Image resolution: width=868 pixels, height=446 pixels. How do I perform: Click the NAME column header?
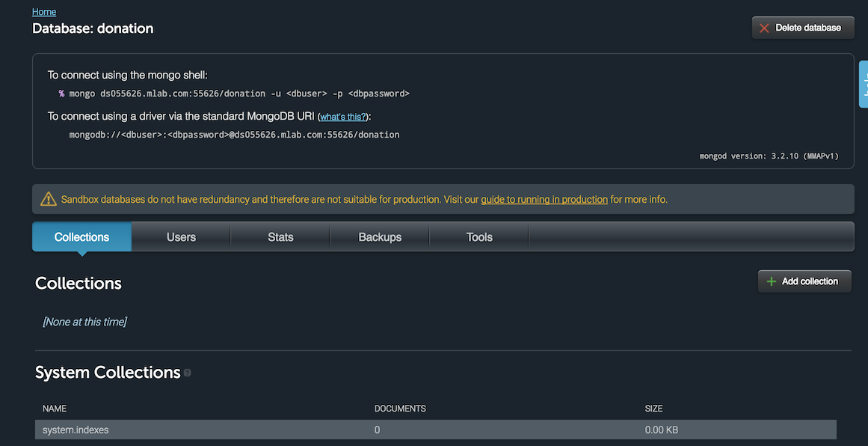click(x=55, y=409)
